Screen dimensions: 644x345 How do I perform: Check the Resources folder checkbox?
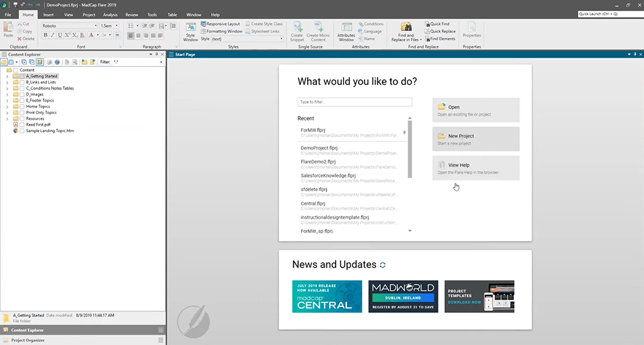[22, 118]
